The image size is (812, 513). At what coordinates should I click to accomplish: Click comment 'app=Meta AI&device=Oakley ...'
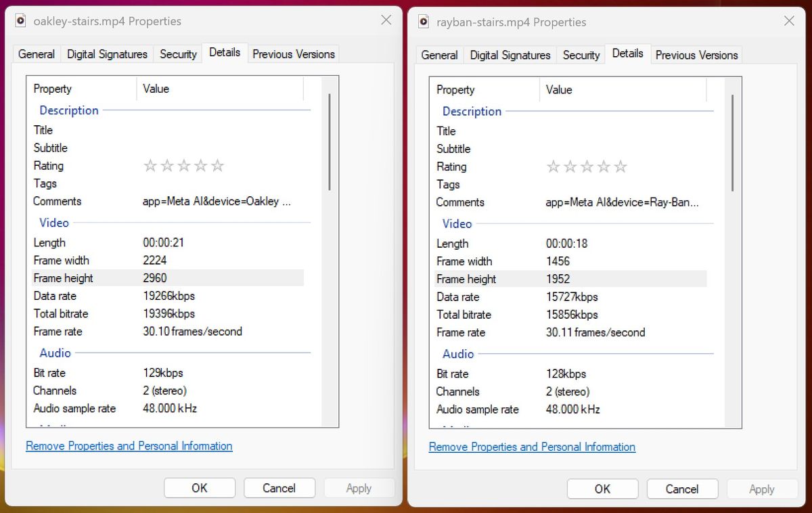tap(217, 201)
